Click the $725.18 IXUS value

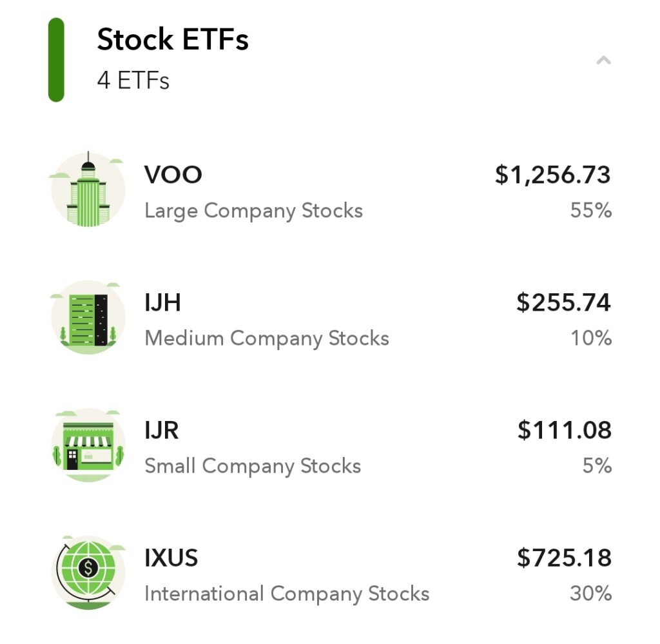coord(564,558)
